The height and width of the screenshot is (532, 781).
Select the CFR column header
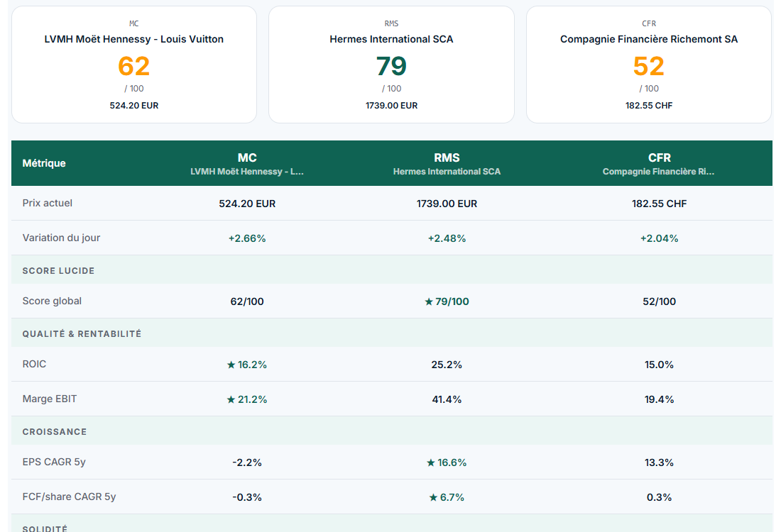click(x=659, y=164)
